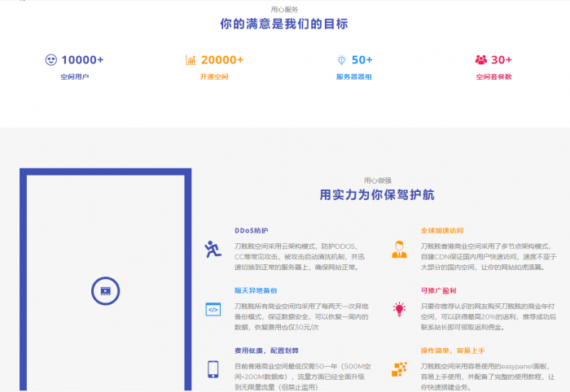The width and height of the screenshot is (570, 392).
Task: Click the red lightbulb icon for 可推广盈利
Action: click(399, 308)
